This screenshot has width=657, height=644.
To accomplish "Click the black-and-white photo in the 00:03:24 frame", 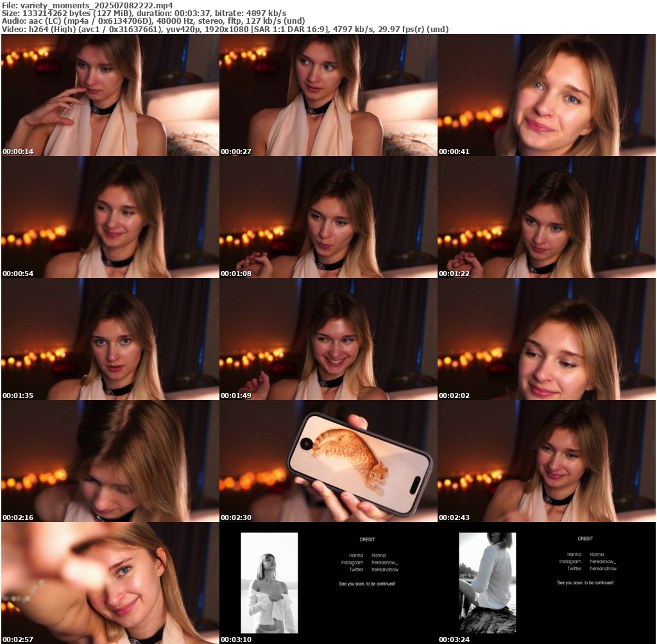I will 487,582.
